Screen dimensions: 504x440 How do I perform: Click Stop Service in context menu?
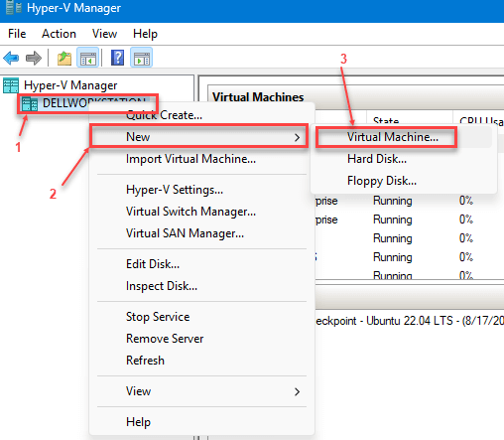pos(158,317)
